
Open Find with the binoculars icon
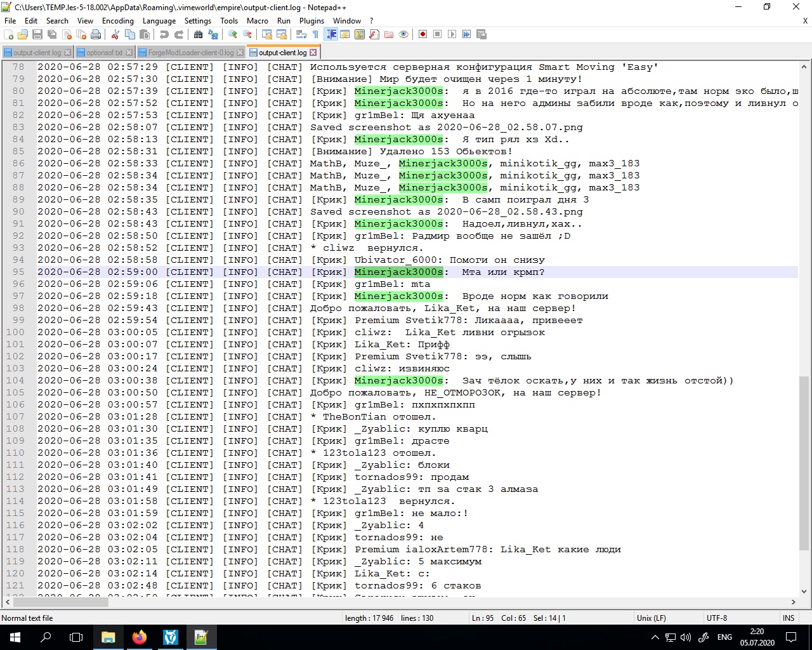click(x=199, y=34)
